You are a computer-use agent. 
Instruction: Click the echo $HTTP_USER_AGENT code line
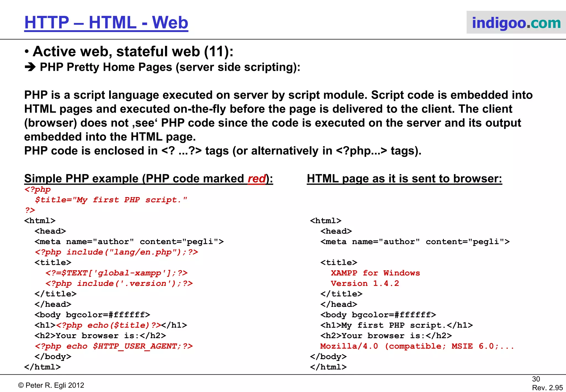114,346
